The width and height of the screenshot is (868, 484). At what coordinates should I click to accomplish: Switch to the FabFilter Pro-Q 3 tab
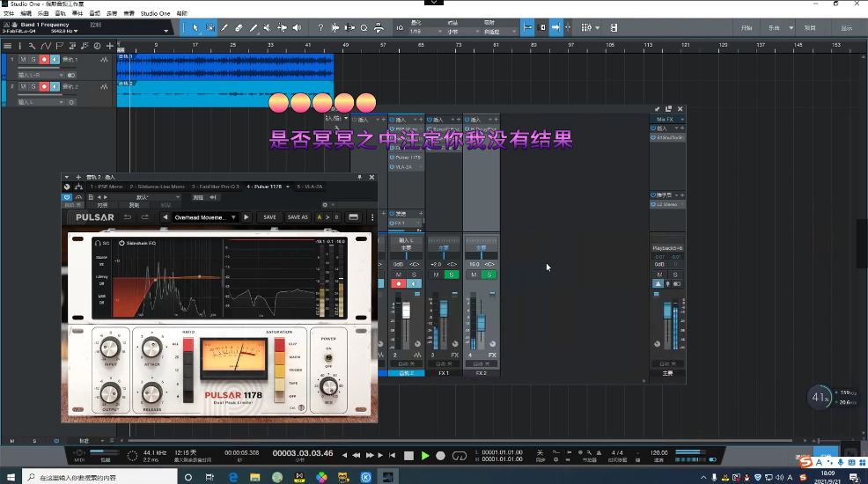(216, 187)
